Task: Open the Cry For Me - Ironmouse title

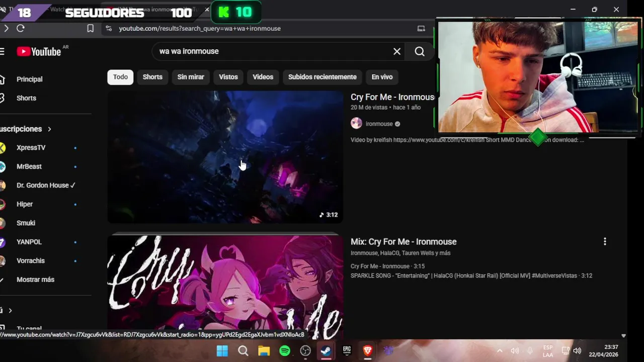Action: coord(393,97)
